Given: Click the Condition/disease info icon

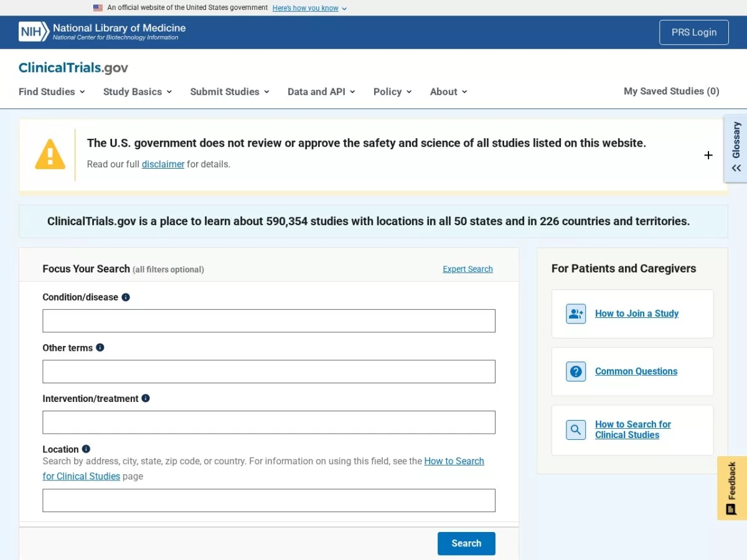Looking at the screenshot, I should coord(126,297).
